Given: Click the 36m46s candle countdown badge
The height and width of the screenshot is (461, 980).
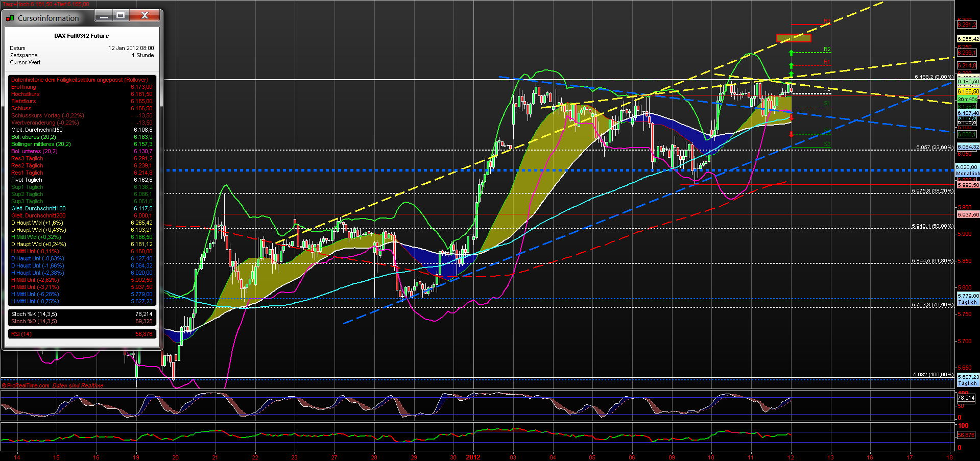Looking at the screenshot, I should 967,99.
